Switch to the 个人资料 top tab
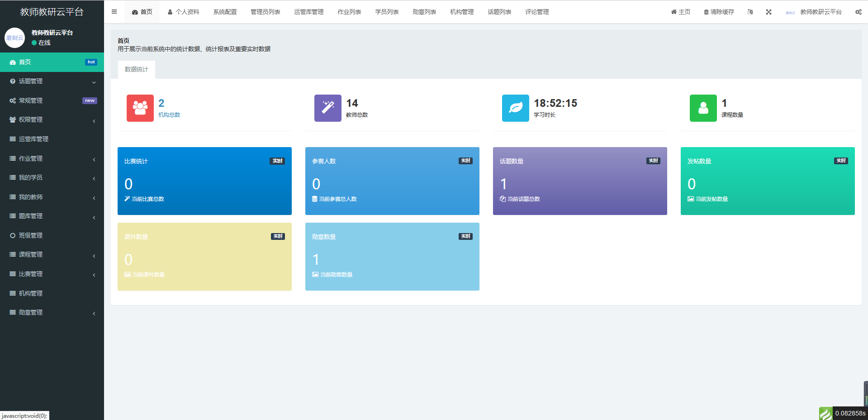The height and width of the screenshot is (420, 868). tap(183, 12)
